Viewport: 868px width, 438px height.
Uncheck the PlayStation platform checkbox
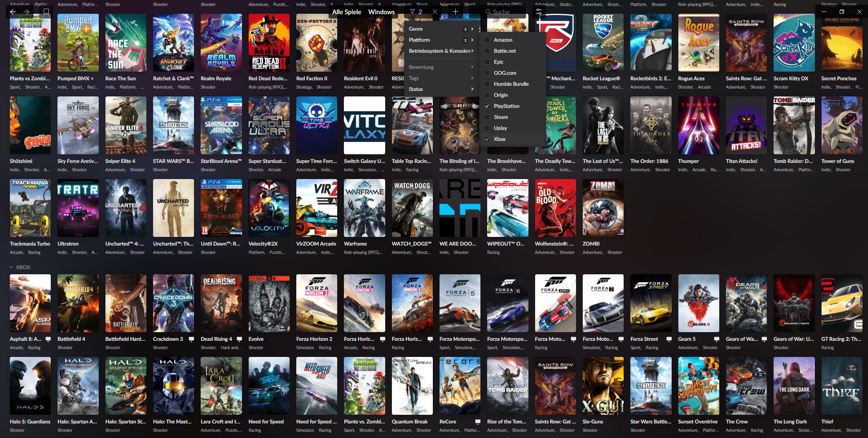click(487, 106)
